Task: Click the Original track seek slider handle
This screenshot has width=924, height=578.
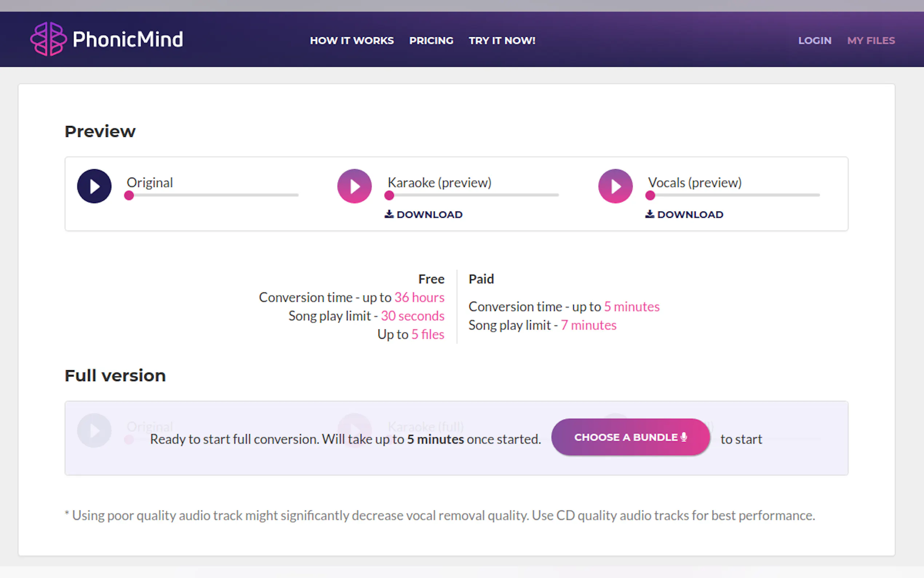Action: coord(129,196)
